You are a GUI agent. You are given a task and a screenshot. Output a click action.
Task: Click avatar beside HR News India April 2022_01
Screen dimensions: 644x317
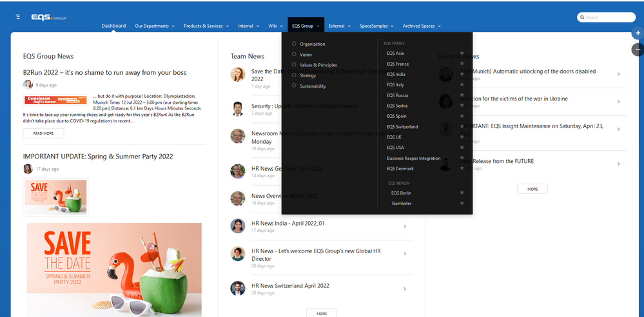click(x=238, y=226)
